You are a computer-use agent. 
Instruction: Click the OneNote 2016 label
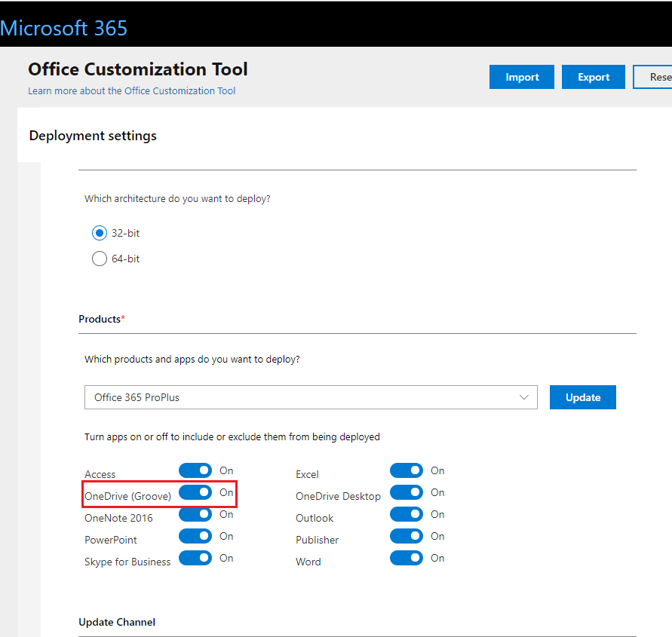click(x=118, y=518)
